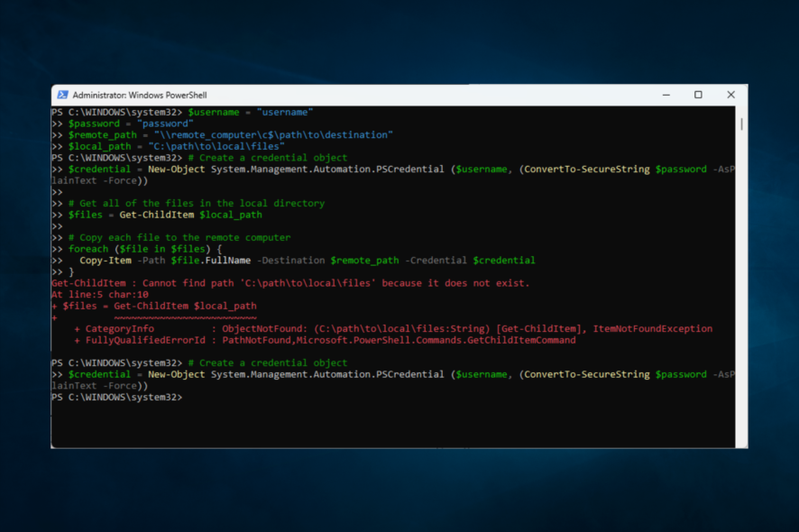Minimize the Administrator PowerShell window
This screenshot has width=799, height=532.
tap(666, 95)
